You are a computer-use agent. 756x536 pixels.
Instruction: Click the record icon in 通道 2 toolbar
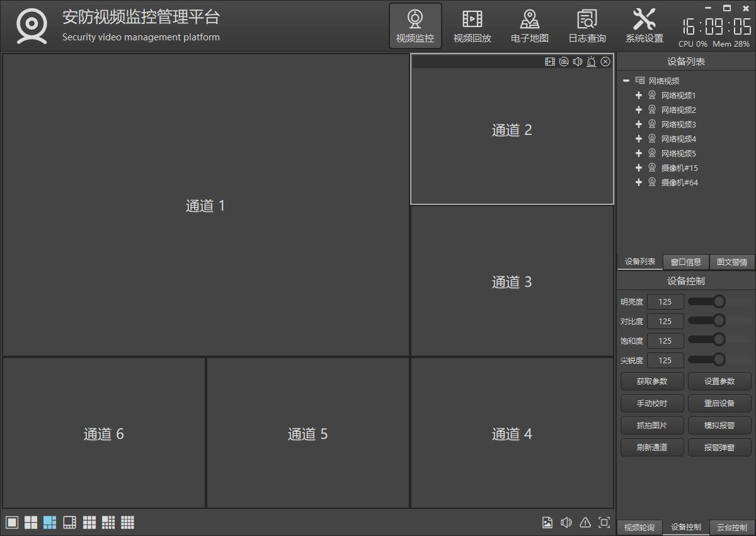pos(550,61)
